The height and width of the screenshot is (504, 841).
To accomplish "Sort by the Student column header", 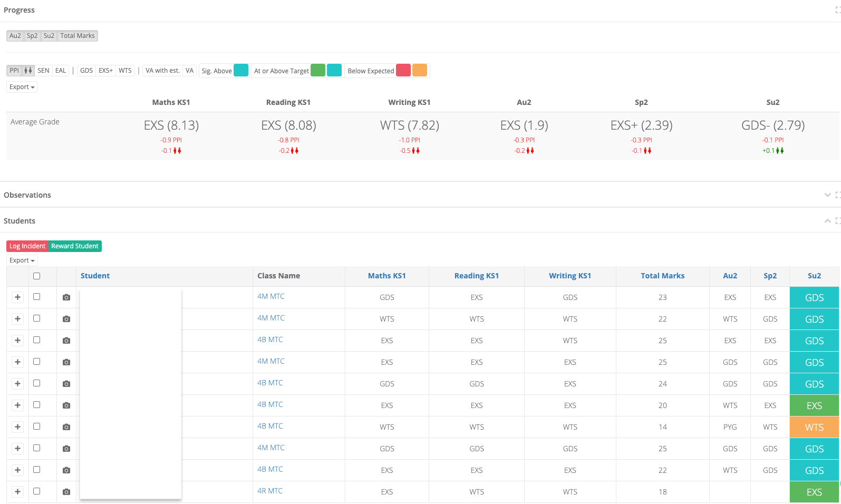I will [x=95, y=276].
